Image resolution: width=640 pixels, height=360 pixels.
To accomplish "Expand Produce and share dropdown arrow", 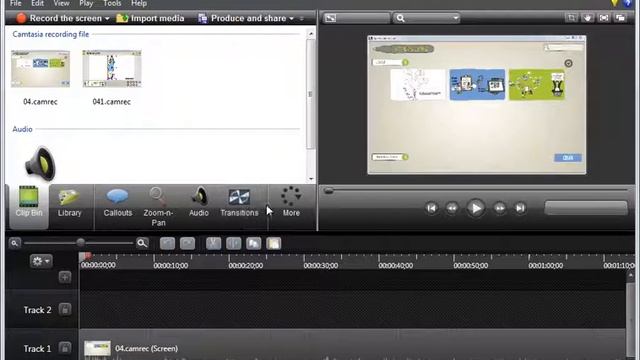I will click(x=291, y=19).
